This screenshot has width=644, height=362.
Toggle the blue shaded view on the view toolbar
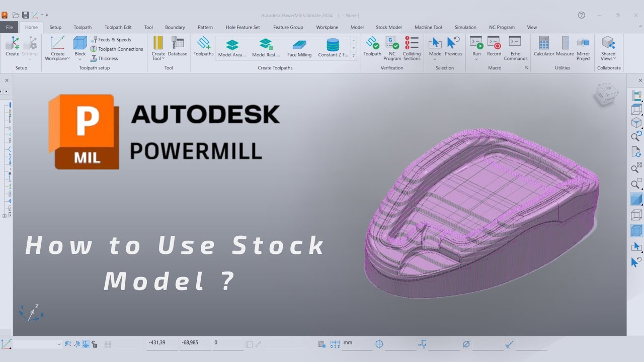[636, 199]
